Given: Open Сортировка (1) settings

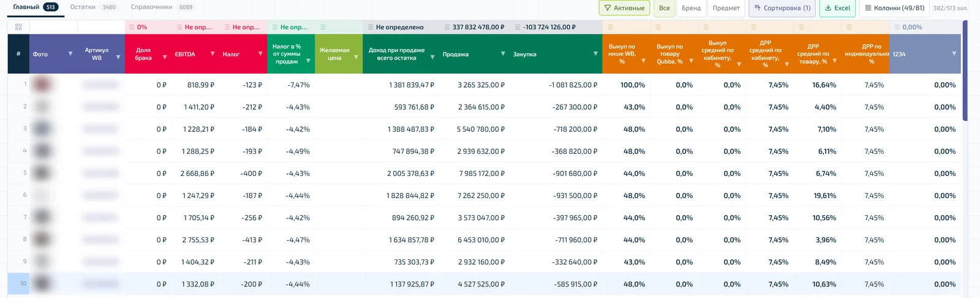Looking at the screenshot, I should pyautogui.click(x=782, y=8).
